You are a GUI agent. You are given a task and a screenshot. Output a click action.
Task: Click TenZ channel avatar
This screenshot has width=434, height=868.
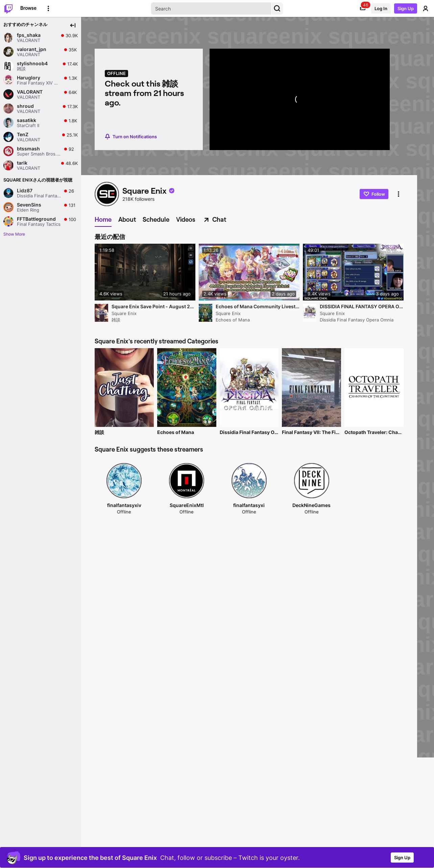[8, 137]
